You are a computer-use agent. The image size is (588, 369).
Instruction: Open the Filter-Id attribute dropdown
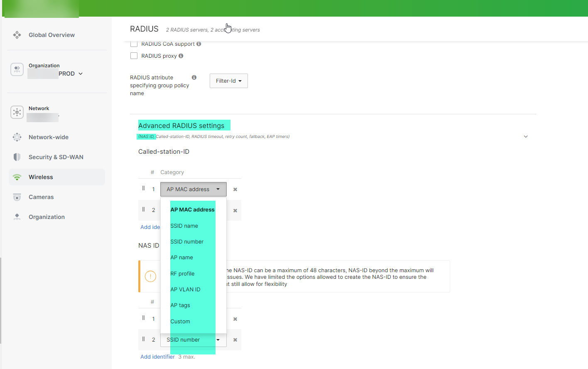228,81
